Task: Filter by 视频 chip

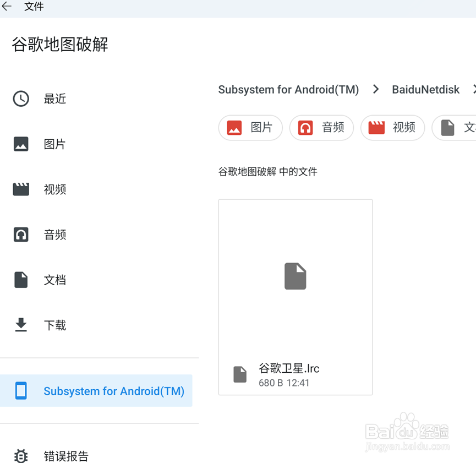Action: click(392, 128)
